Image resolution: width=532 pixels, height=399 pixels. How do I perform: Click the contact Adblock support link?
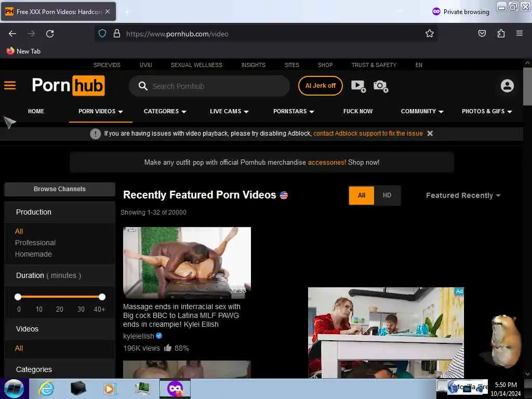click(368, 134)
